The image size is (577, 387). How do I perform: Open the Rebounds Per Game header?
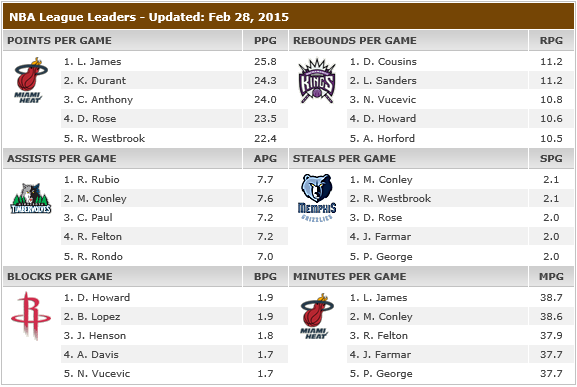pos(355,40)
